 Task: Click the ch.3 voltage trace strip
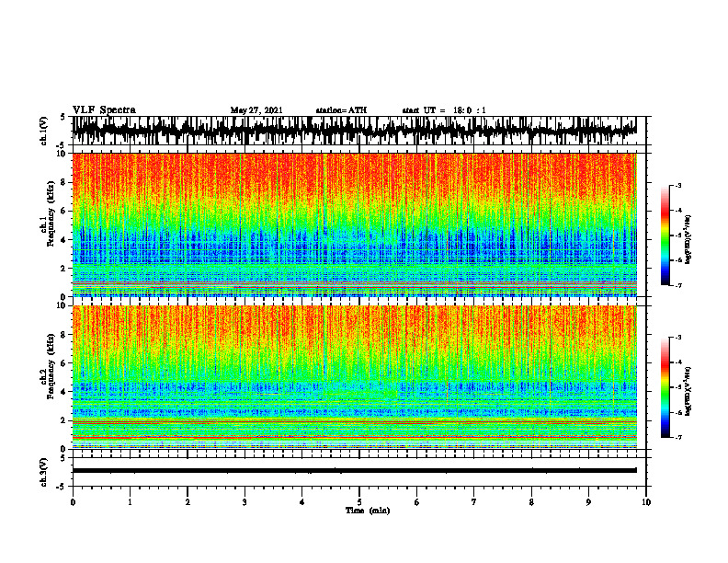[x=354, y=471]
